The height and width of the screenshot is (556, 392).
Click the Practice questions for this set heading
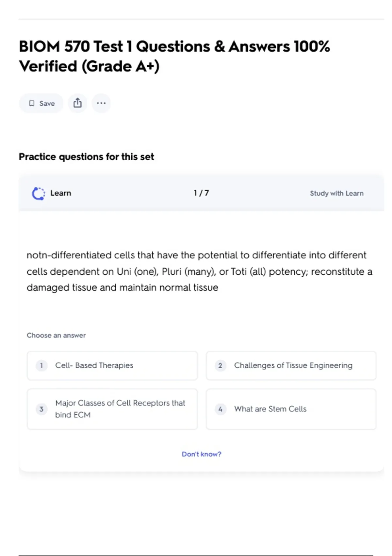86,157
